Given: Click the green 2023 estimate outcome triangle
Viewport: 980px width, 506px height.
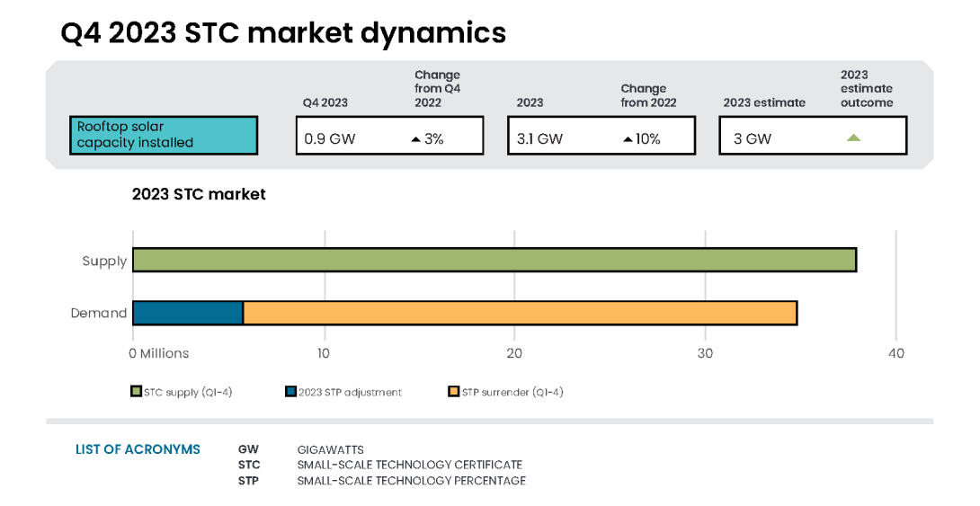Looking at the screenshot, I should pyautogui.click(x=853, y=138).
